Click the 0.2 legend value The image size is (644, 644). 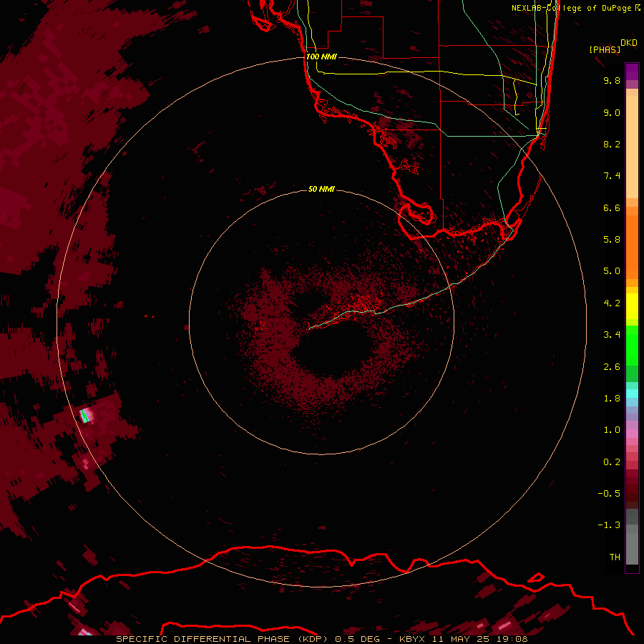(x=612, y=462)
